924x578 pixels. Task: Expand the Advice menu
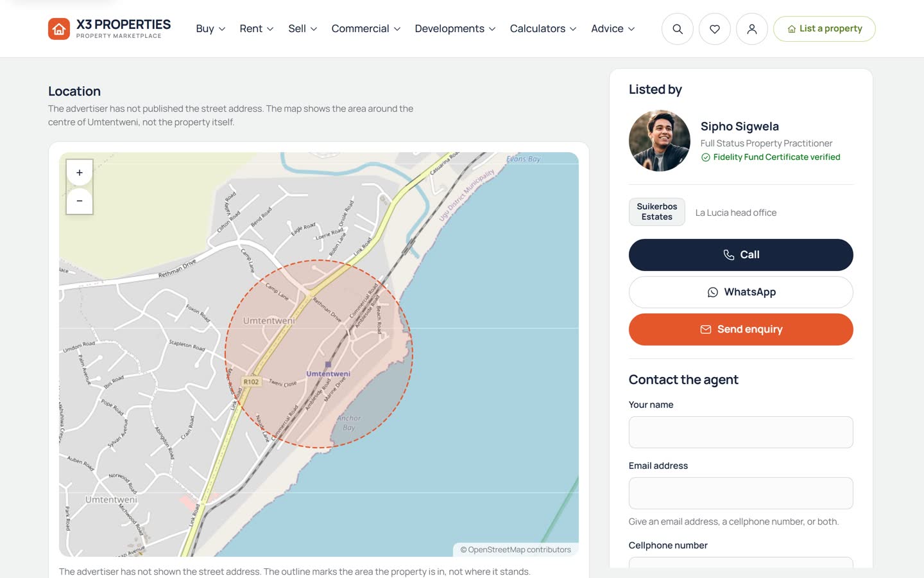pyautogui.click(x=613, y=29)
